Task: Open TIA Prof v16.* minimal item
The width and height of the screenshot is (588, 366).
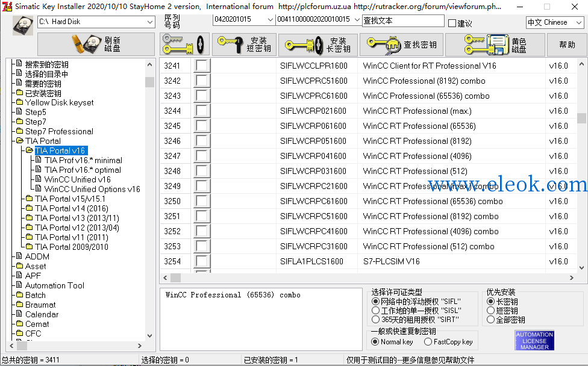Action: coord(83,160)
